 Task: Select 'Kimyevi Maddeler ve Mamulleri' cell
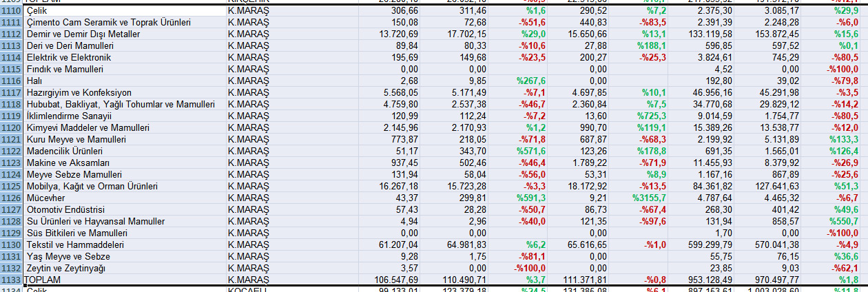[125, 128]
